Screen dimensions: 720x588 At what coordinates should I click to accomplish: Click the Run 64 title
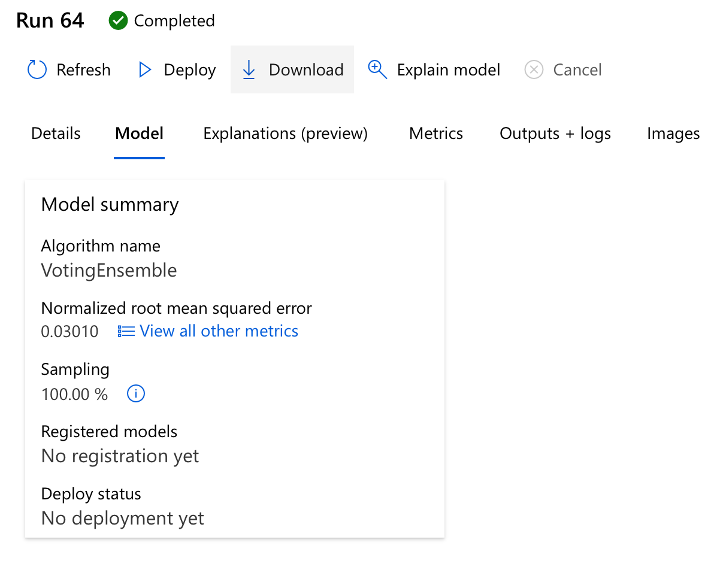coord(50,21)
